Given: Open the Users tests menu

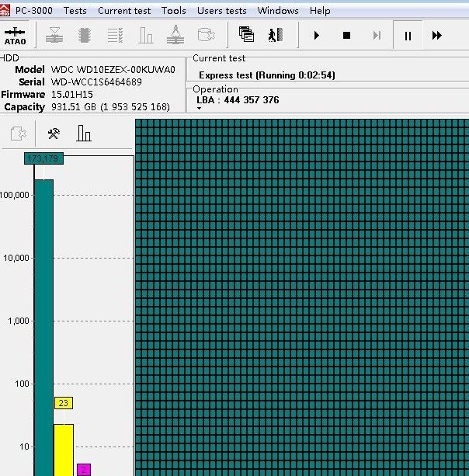Looking at the screenshot, I should (221, 11).
